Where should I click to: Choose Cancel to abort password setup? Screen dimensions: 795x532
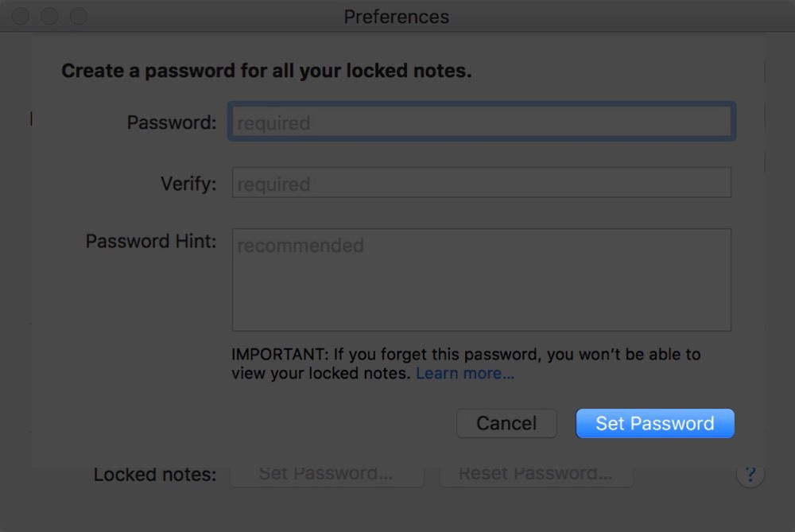[506, 423]
